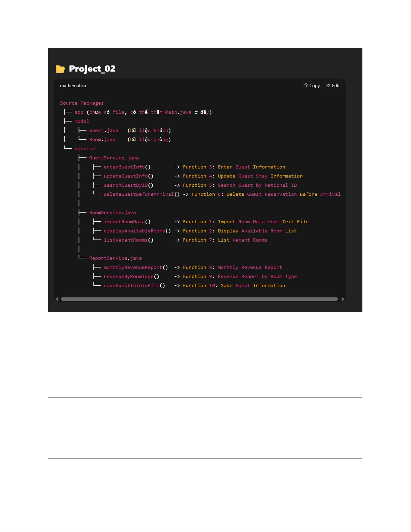Click the mathematica language label

(x=73, y=86)
